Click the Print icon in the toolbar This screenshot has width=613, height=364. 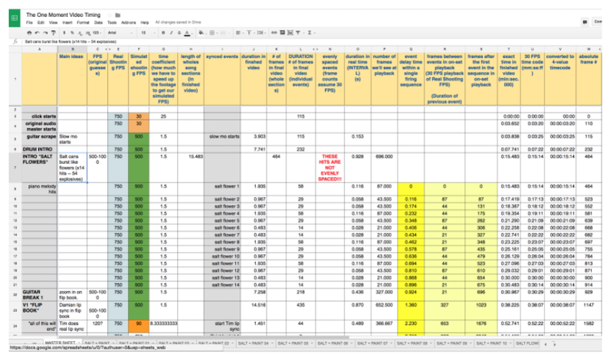(x=29, y=33)
